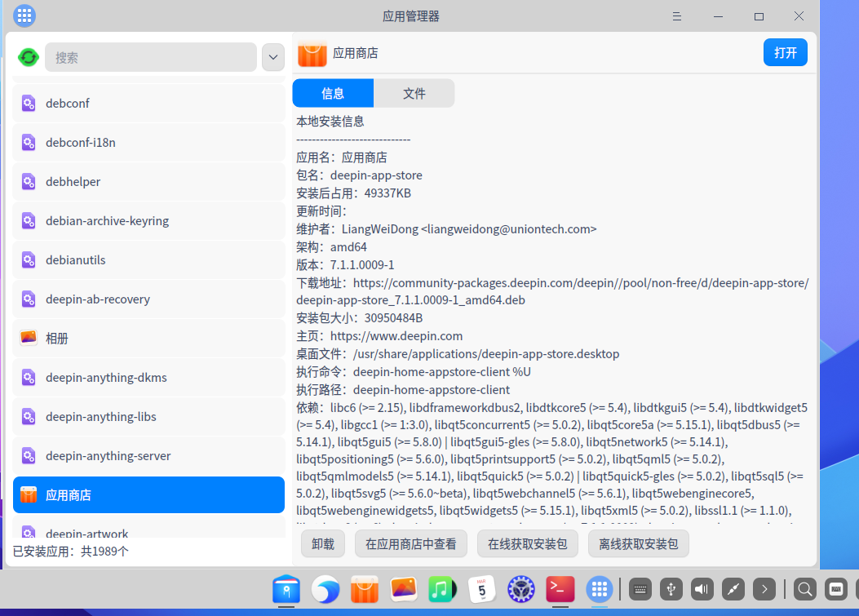Expand tray with right chevron icon
The height and width of the screenshot is (616, 859).
coord(764,590)
